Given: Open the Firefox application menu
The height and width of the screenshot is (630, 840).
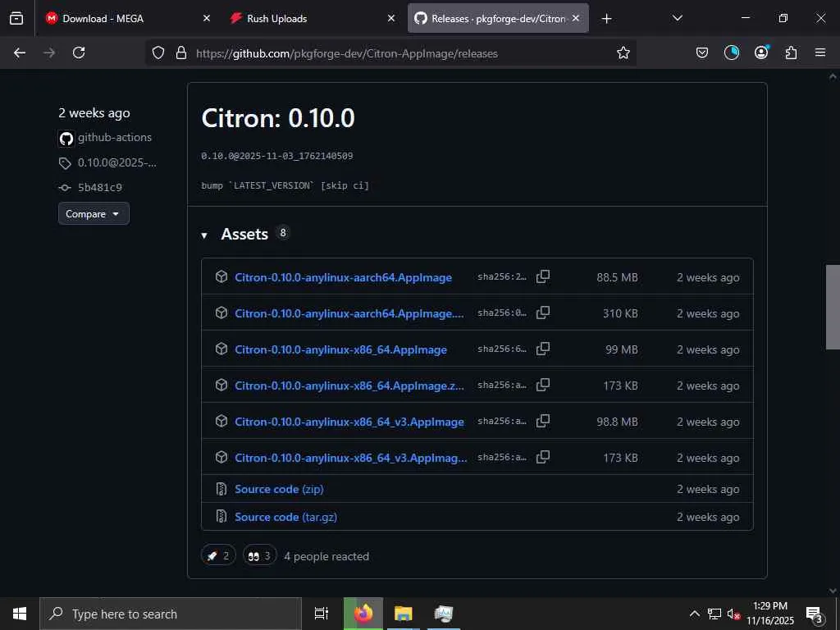Looking at the screenshot, I should (820, 53).
